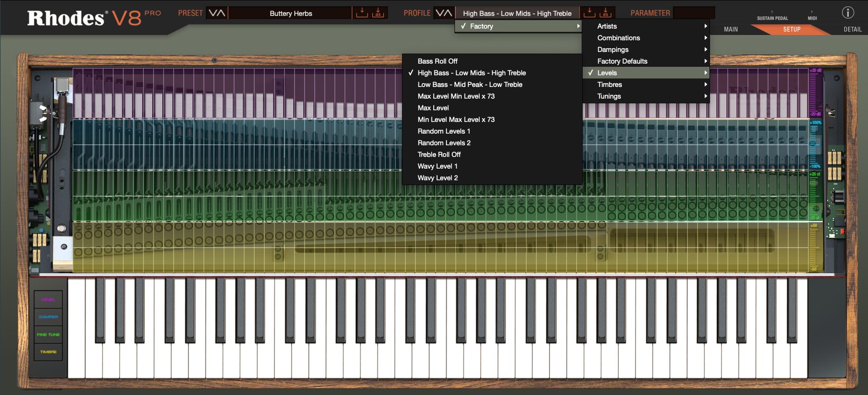Select High Bass - Low Mids - High Treble entry
Screen dimensions: 868x395
tap(492, 73)
